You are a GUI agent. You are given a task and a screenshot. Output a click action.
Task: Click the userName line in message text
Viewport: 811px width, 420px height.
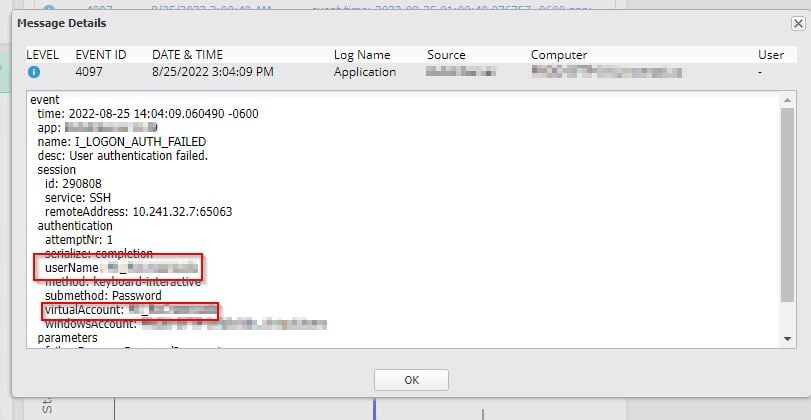click(x=122, y=267)
